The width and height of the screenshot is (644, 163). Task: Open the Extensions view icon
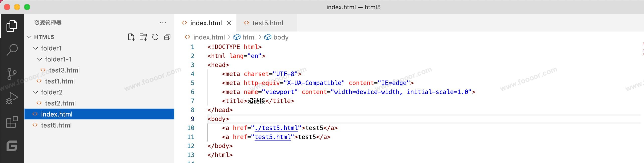[12, 122]
